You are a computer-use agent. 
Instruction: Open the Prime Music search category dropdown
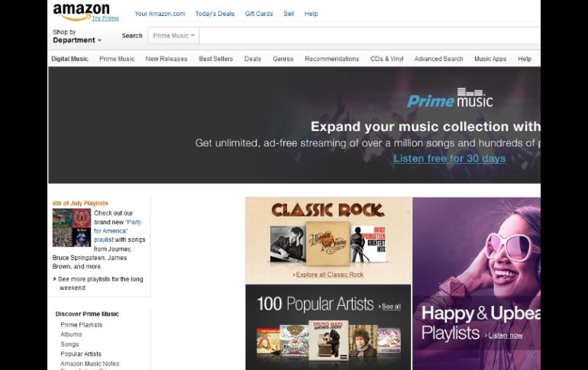point(173,35)
